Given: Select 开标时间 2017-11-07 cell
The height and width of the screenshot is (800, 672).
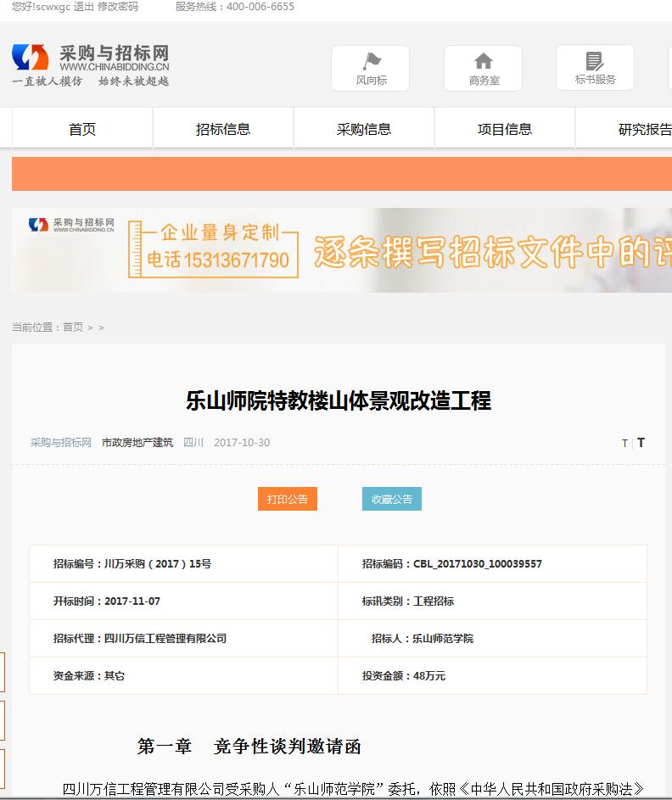Looking at the screenshot, I should pyautogui.click(x=183, y=601).
